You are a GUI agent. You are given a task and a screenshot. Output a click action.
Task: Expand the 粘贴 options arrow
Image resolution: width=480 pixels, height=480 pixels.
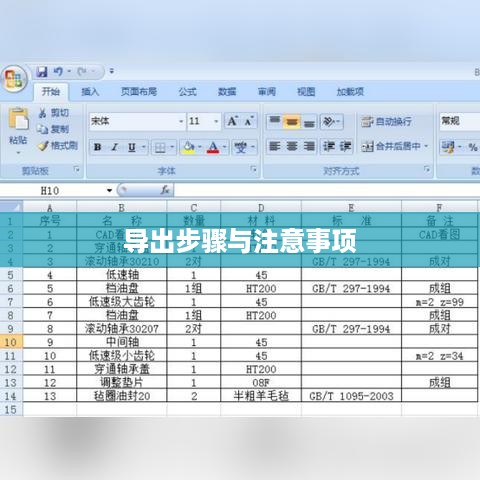pyautogui.click(x=18, y=153)
